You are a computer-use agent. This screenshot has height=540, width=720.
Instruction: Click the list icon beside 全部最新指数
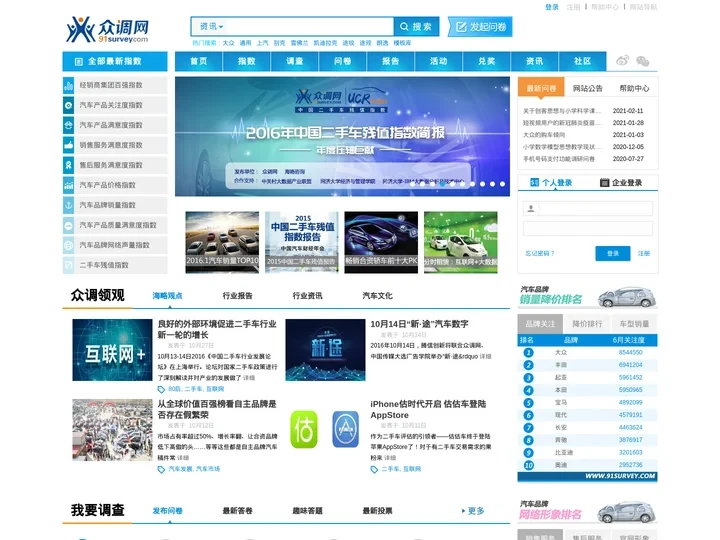pyautogui.click(x=79, y=62)
